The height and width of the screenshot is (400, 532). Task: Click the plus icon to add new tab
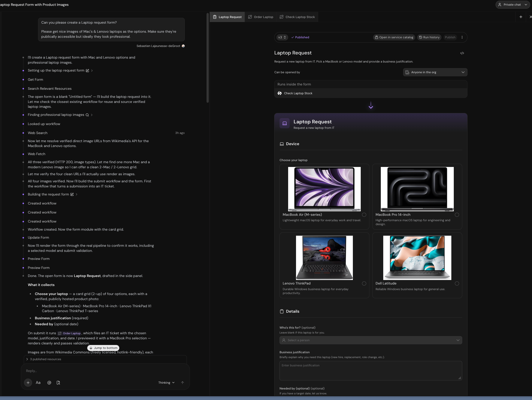point(521,17)
